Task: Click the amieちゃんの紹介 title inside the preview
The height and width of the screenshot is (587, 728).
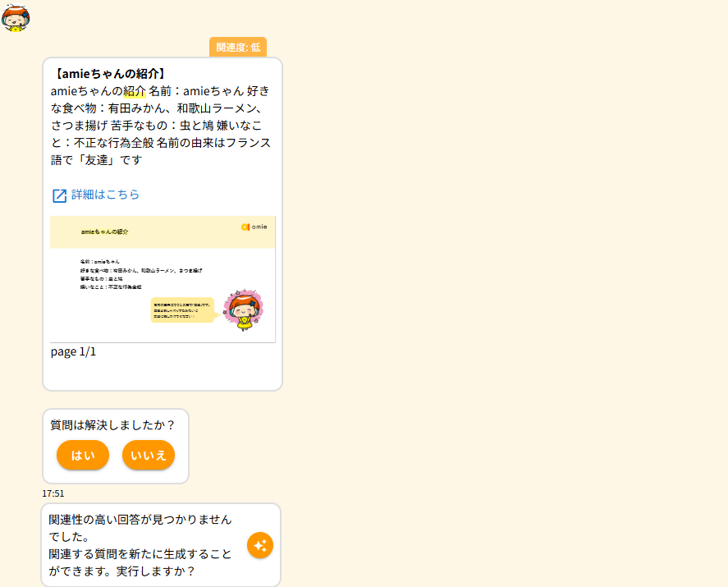Action: click(104, 232)
